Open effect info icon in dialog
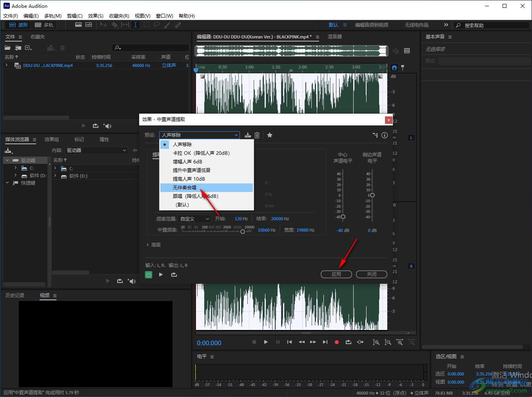Viewport: 532px width, 397px height. (385, 135)
